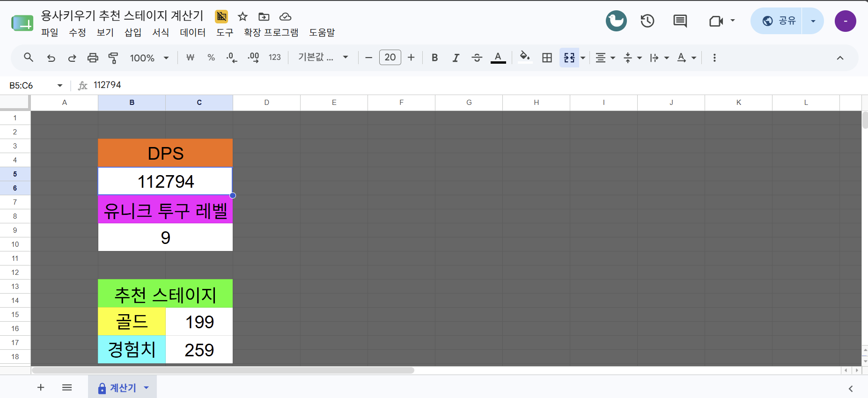The width and height of the screenshot is (868, 398).
Task: Collapse the menus with chevron
Action: click(840, 58)
